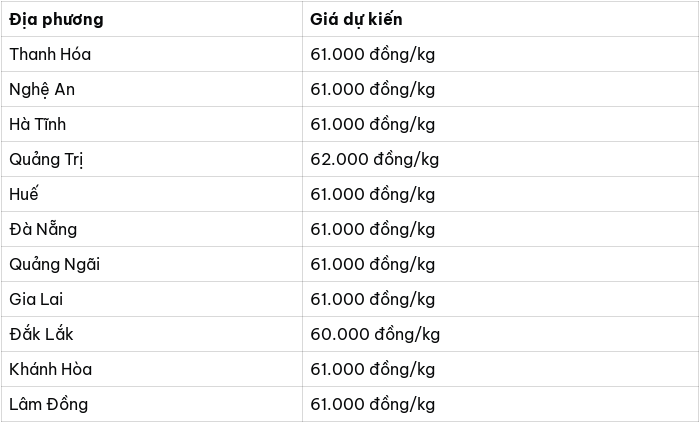Click the 60.000 đồng/kg price

[375, 334]
